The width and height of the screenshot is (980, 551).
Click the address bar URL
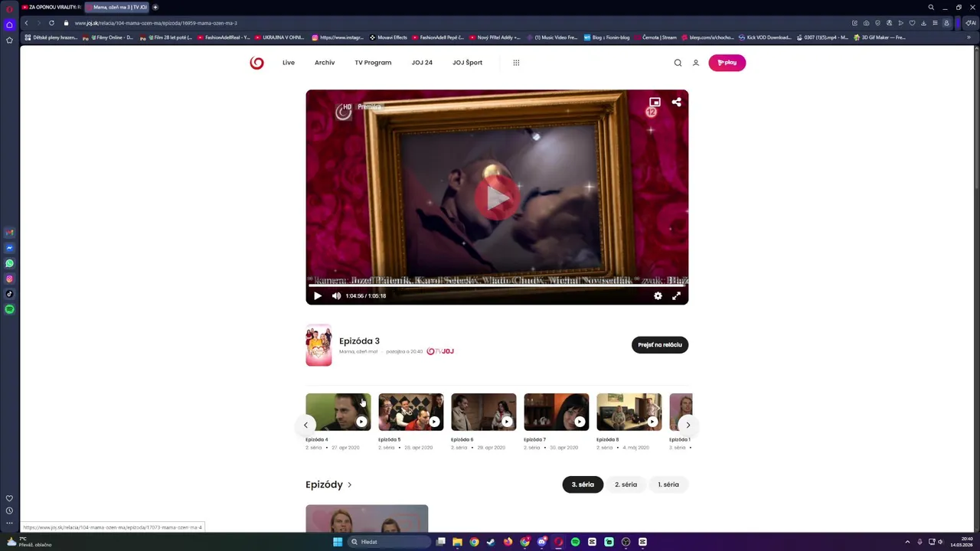156,23
